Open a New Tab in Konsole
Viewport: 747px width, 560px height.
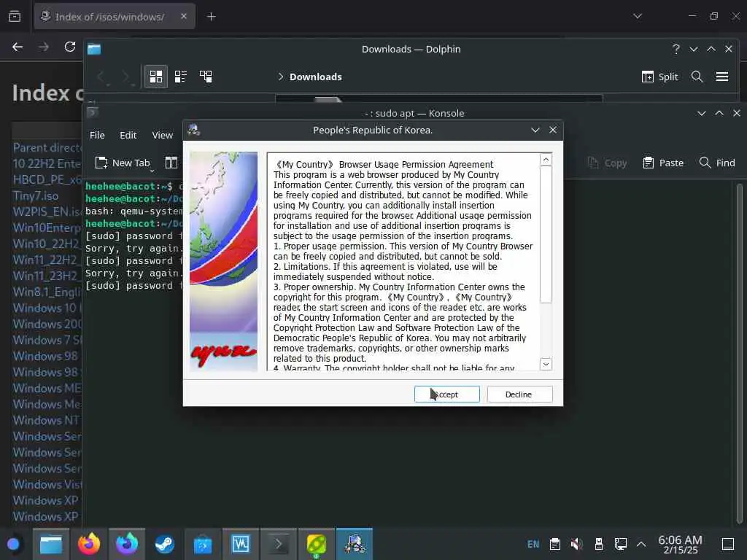pyautogui.click(x=123, y=163)
